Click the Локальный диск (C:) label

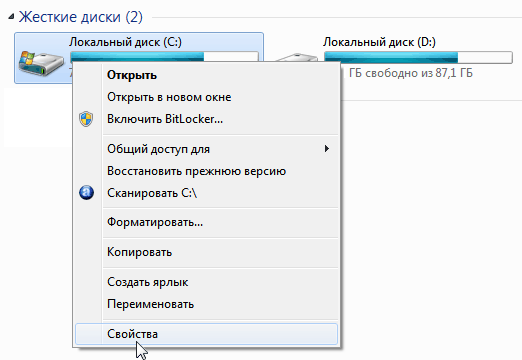point(125,42)
